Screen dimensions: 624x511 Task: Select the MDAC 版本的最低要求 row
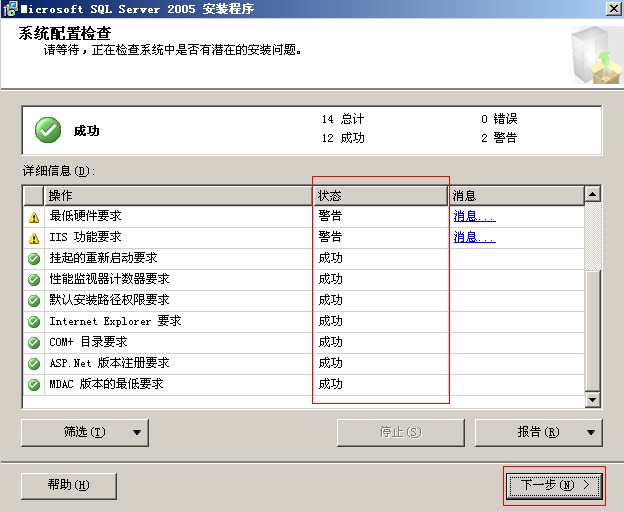coord(304,384)
